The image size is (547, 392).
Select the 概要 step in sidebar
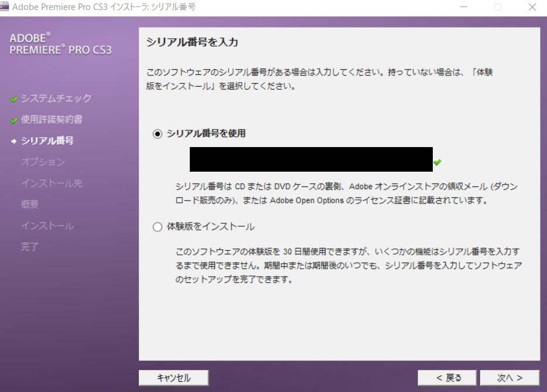(x=30, y=204)
